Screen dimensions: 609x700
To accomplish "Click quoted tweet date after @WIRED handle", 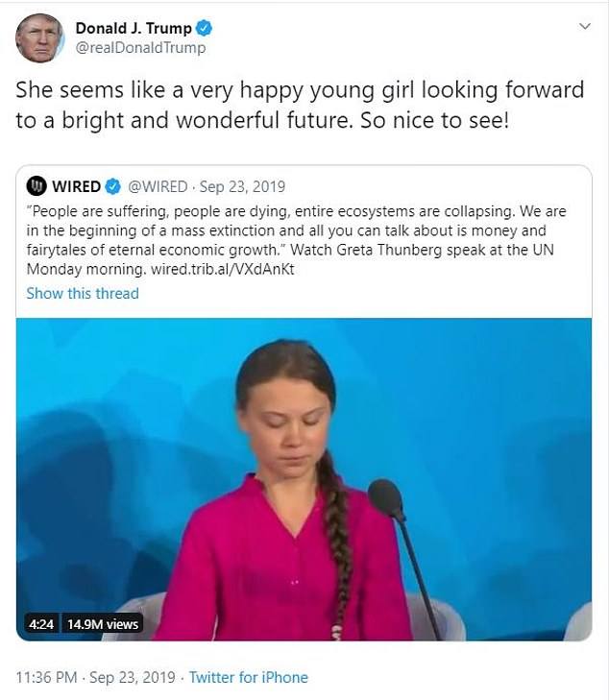I will pos(242,186).
